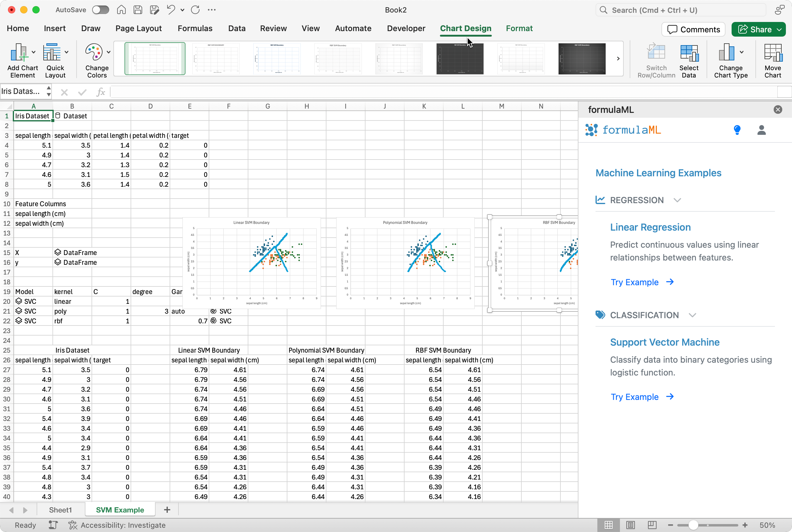Click the green Share button
This screenshot has height=532, width=792.
click(758, 30)
